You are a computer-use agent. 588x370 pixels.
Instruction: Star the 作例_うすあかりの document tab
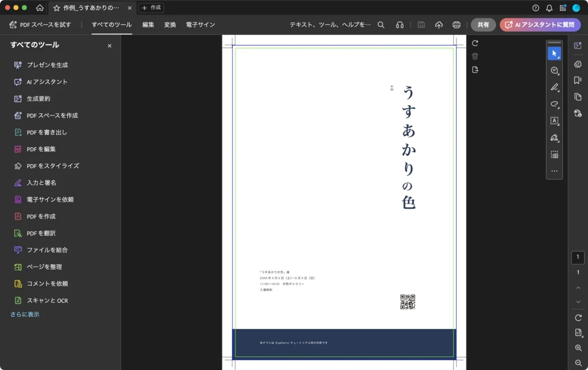(57, 8)
